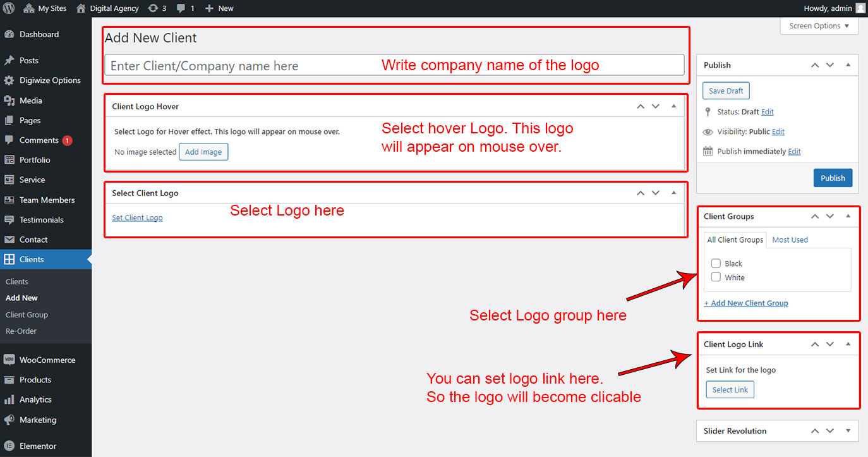
Task: Open Media from the sidebar
Action: pyautogui.click(x=30, y=101)
